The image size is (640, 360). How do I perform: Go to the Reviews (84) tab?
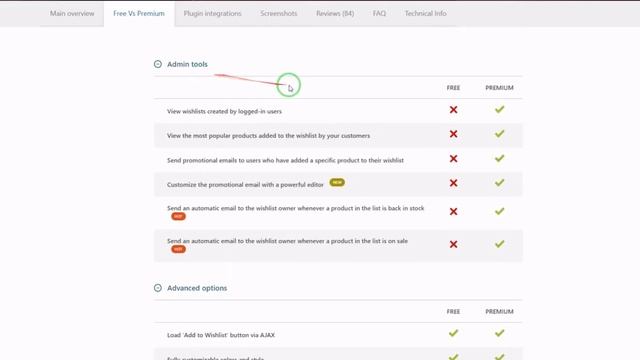(x=335, y=13)
